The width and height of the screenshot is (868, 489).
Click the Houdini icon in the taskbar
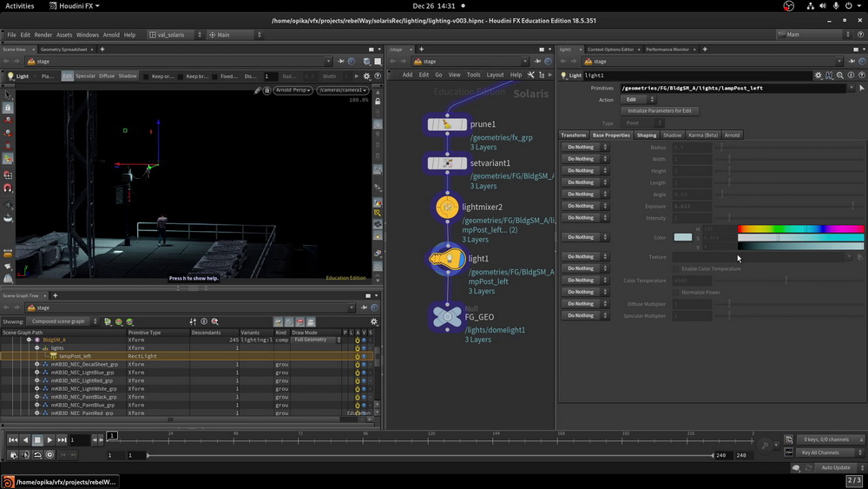[8, 482]
